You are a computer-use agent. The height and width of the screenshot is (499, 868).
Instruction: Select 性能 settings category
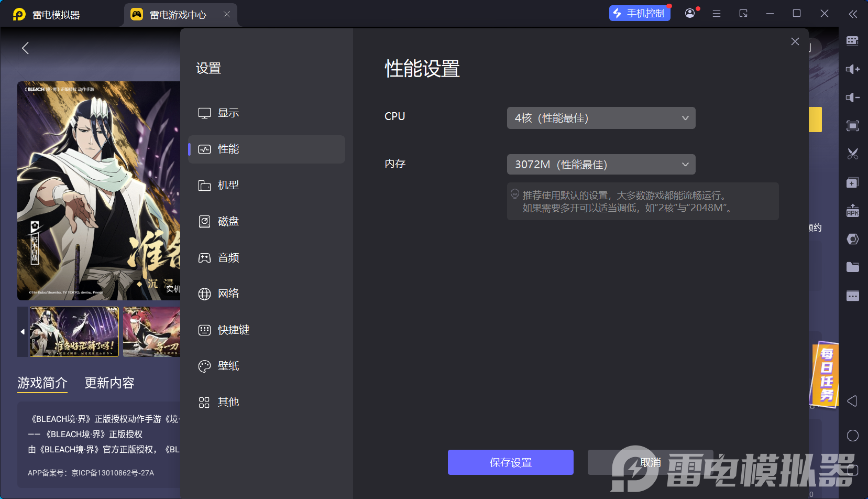266,149
